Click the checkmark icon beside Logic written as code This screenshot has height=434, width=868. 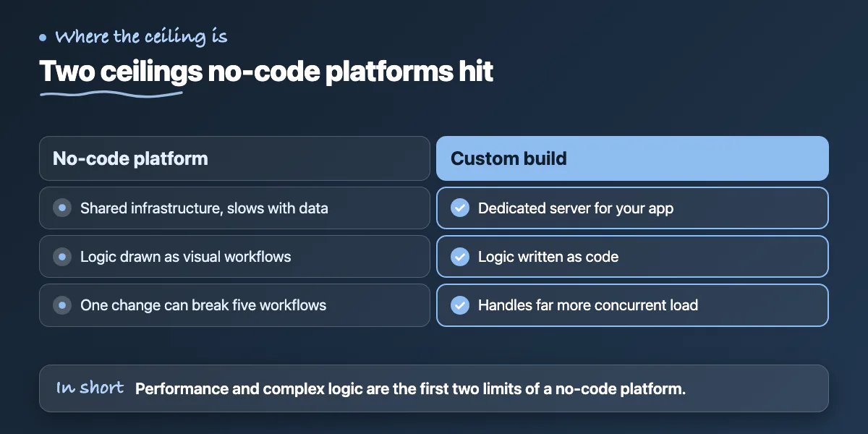pos(460,257)
